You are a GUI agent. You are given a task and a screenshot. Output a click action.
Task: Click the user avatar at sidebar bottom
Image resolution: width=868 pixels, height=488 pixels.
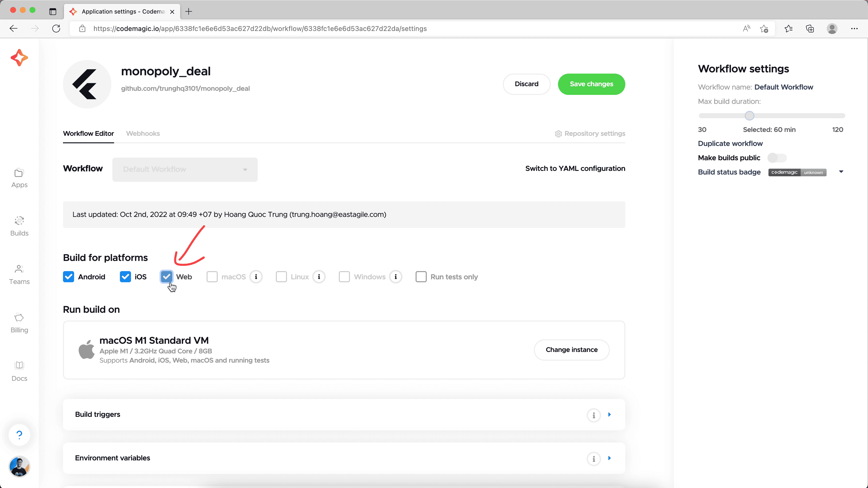click(x=19, y=466)
